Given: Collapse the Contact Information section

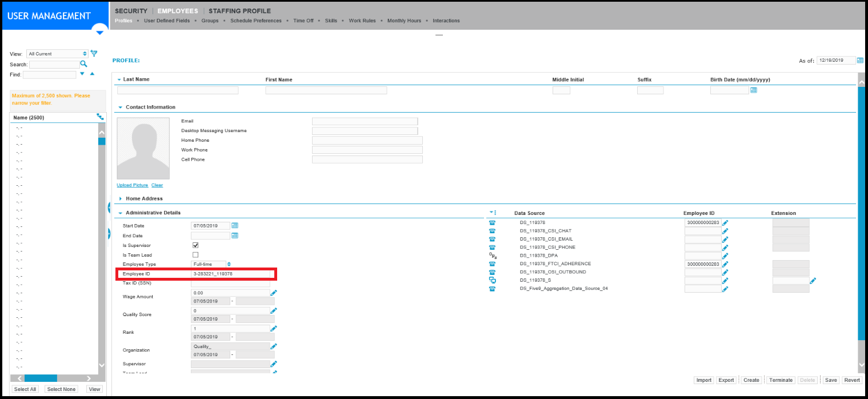Looking at the screenshot, I should (x=121, y=107).
